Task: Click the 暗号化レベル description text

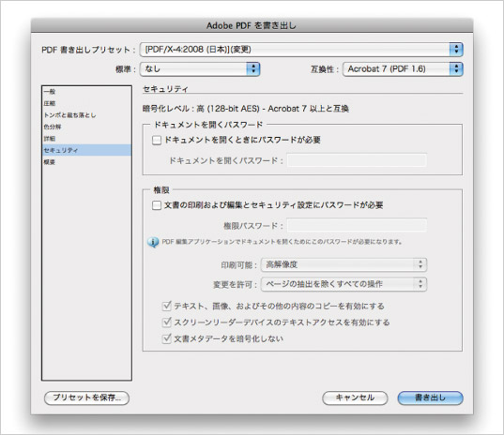Action: pos(246,109)
